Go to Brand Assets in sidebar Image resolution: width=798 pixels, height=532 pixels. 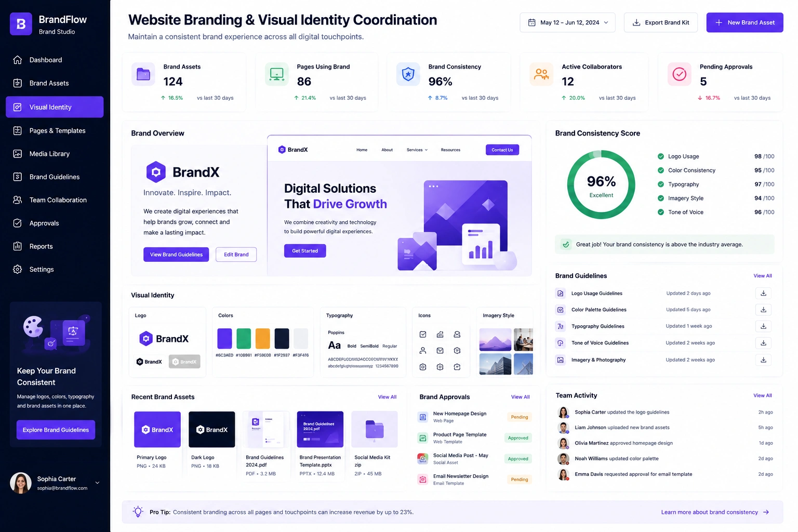(x=55, y=83)
